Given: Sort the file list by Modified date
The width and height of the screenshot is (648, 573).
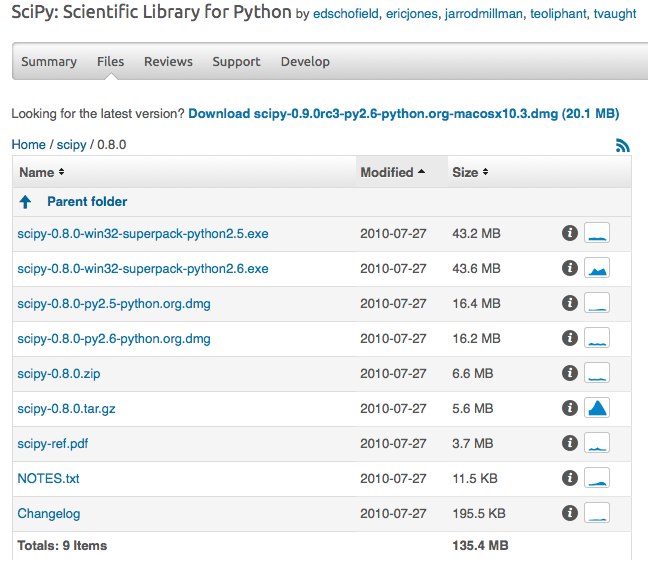Looking at the screenshot, I should click(x=393, y=172).
